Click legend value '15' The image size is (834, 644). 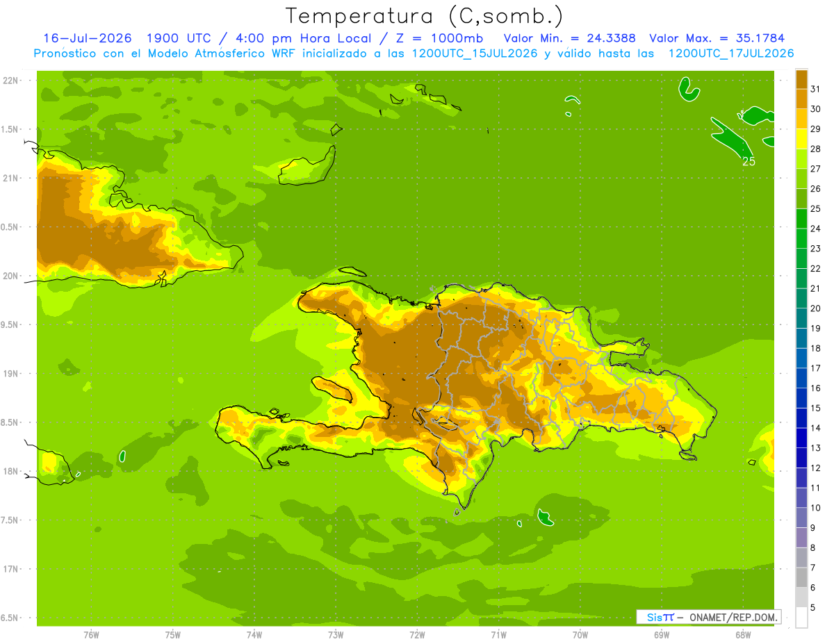coord(816,408)
